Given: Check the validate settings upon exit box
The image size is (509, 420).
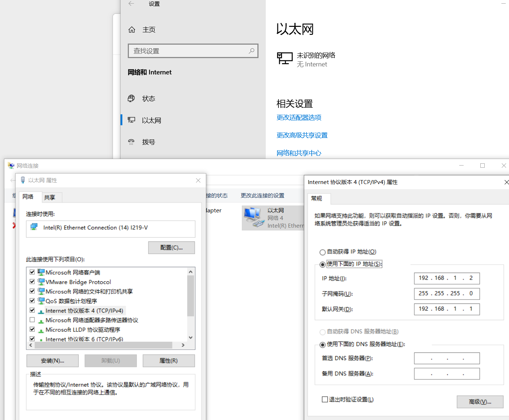Looking at the screenshot, I should coord(325,399).
